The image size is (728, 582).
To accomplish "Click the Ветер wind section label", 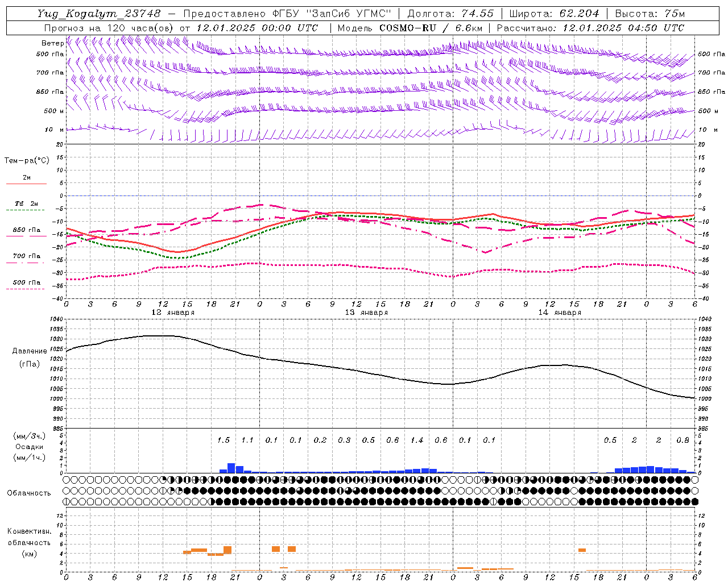I will (52, 43).
